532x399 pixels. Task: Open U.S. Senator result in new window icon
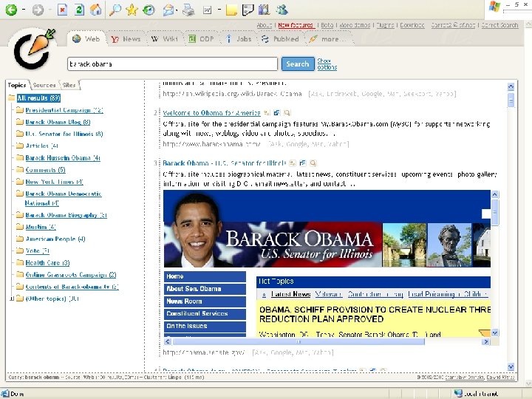(x=303, y=163)
